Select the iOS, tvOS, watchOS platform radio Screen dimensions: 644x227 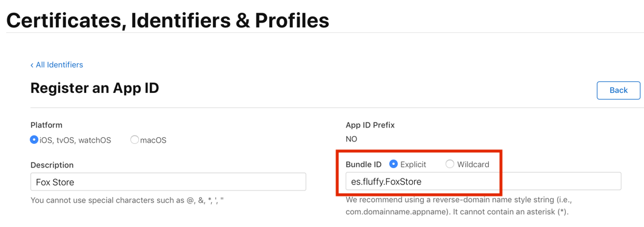34,140
